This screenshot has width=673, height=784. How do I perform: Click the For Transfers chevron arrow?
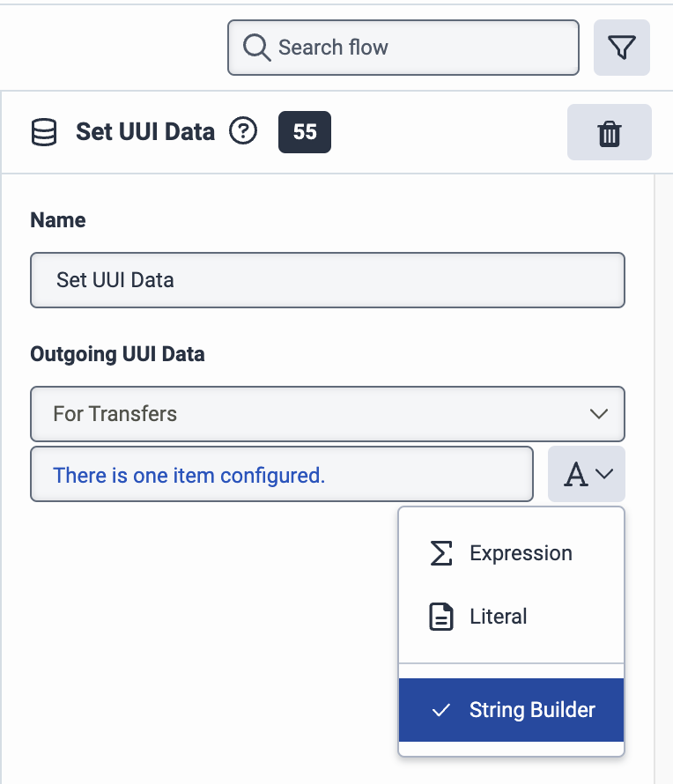tap(599, 414)
